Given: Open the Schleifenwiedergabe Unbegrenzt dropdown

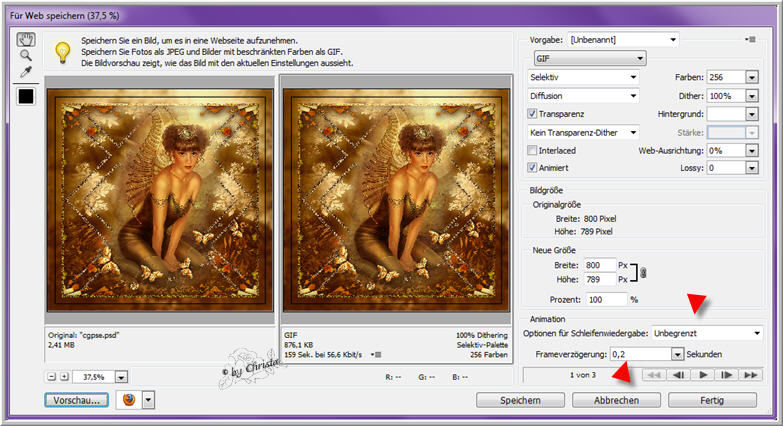Looking at the screenshot, I should 707,333.
